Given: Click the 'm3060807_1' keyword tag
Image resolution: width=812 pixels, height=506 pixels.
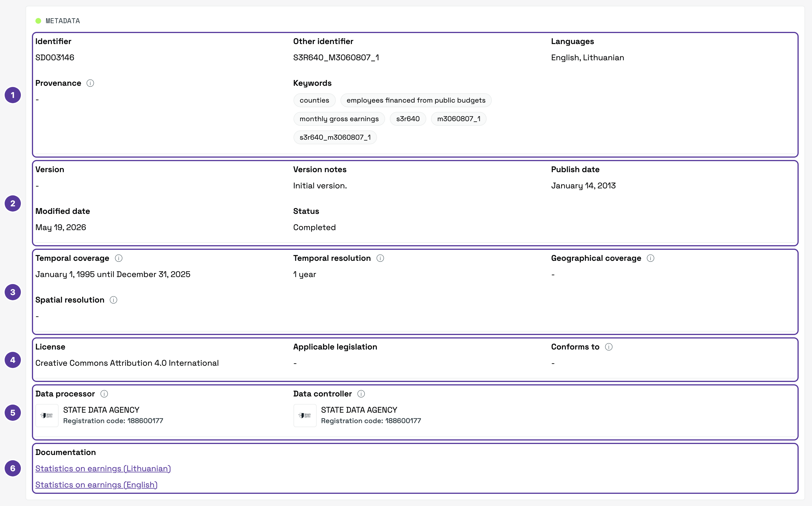Looking at the screenshot, I should click(458, 119).
